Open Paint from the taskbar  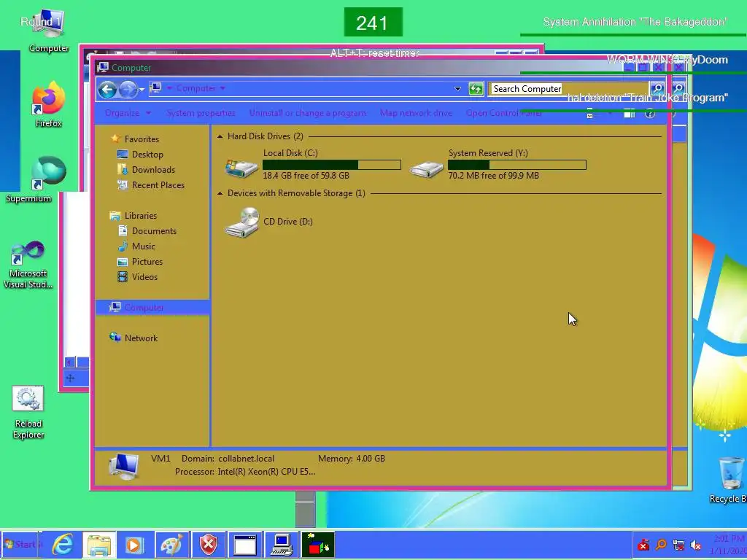pos(171,545)
